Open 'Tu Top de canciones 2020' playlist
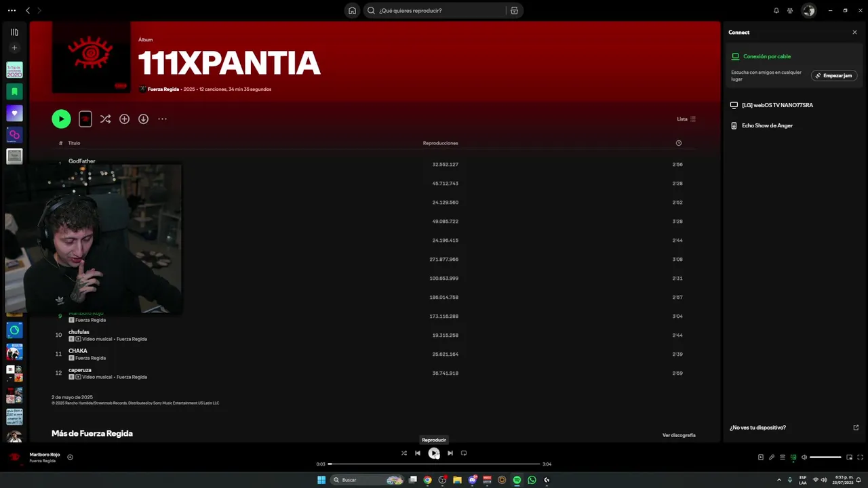 pos(14,70)
